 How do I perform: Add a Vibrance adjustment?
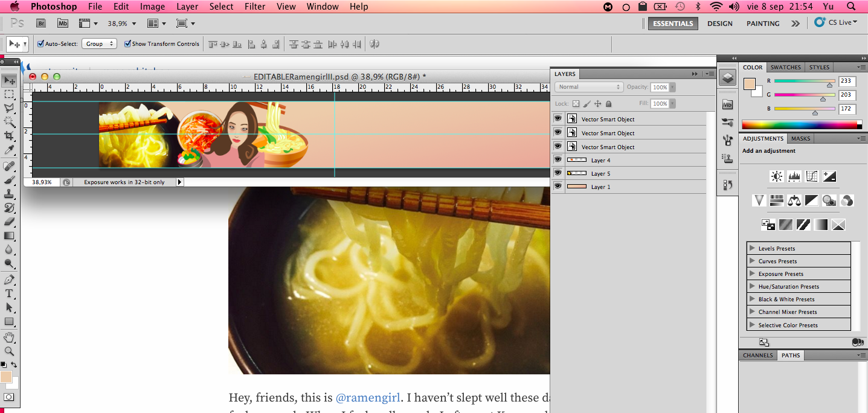point(759,200)
